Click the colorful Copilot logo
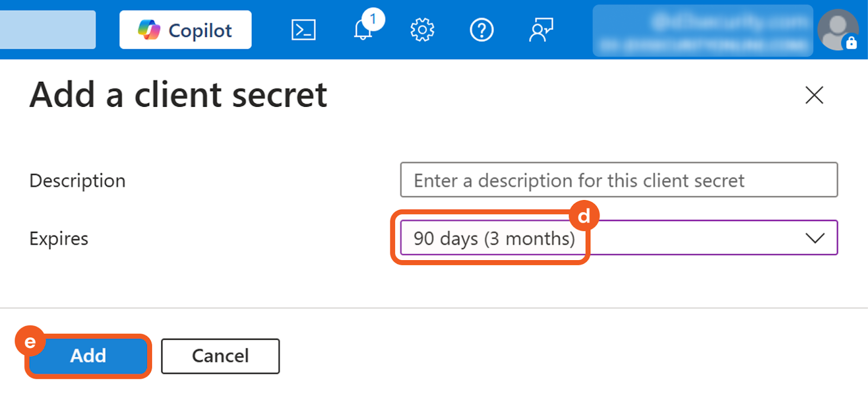This screenshot has height=400, width=868. tap(149, 30)
